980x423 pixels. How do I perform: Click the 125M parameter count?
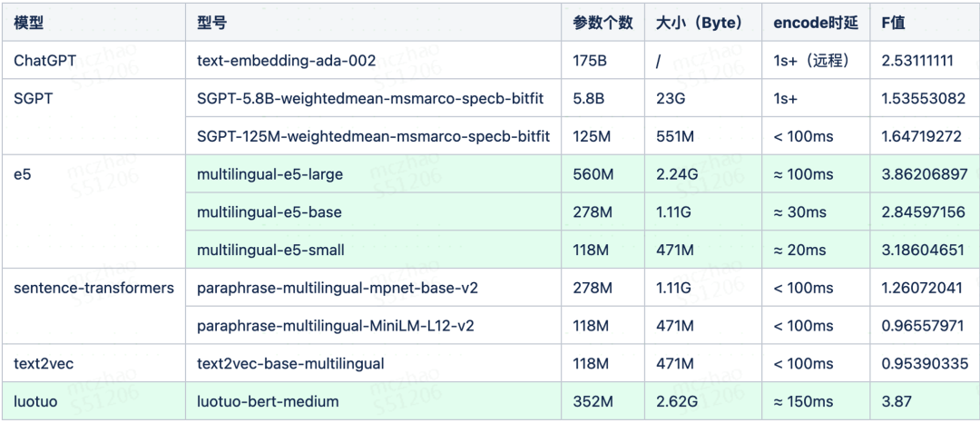[592, 136]
